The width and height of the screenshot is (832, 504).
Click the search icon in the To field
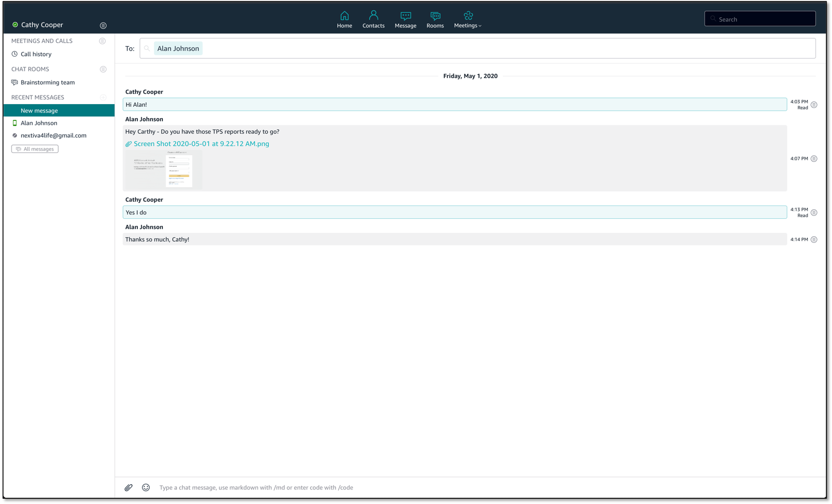(x=147, y=49)
